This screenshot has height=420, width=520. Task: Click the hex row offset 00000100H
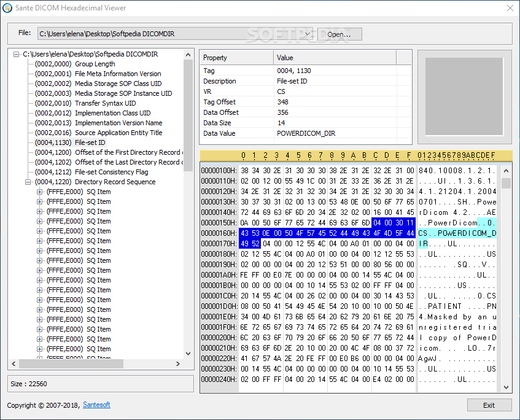219,171
